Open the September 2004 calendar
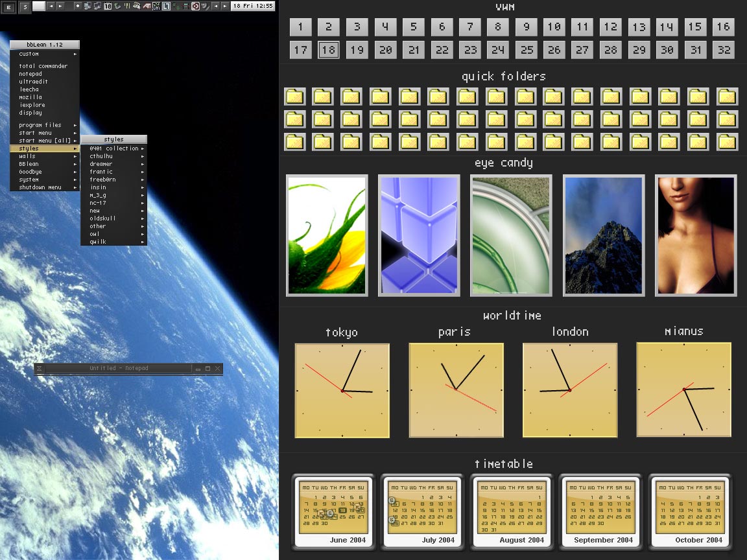This screenshot has height=560, width=747. [x=600, y=512]
